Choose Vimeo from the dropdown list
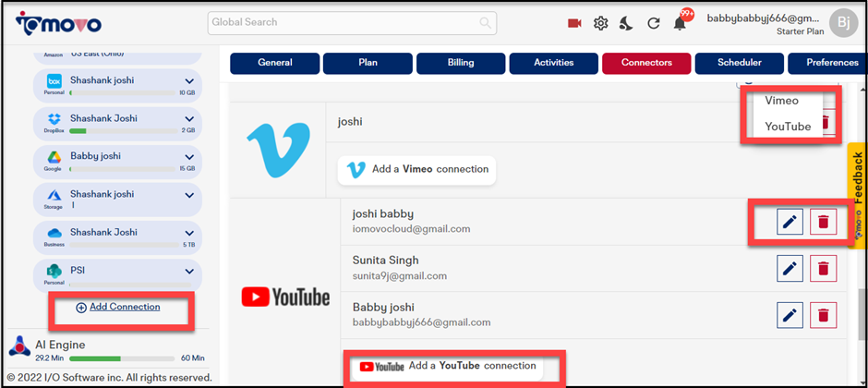The width and height of the screenshot is (868, 388). point(781,101)
